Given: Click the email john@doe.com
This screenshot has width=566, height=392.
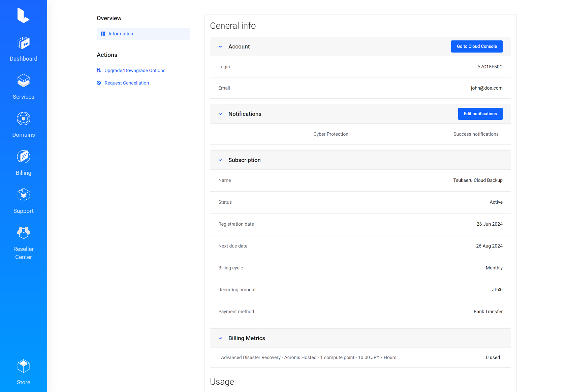Looking at the screenshot, I should (x=486, y=88).
